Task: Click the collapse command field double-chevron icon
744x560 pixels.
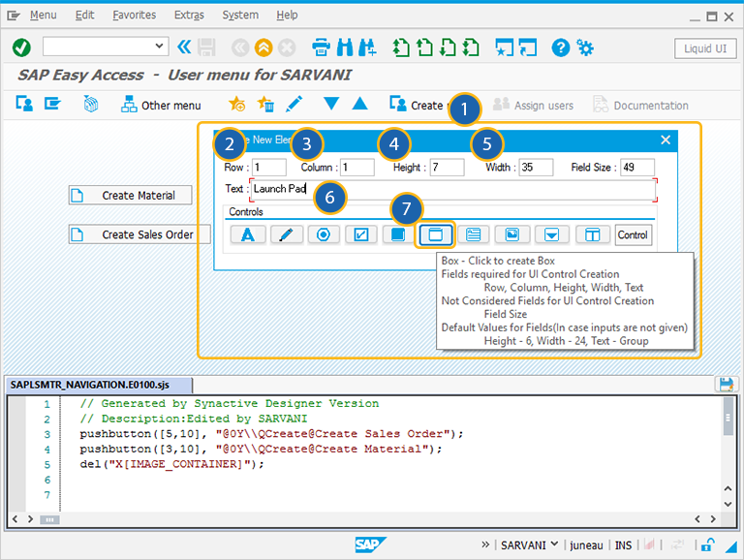Action: [184, 47]
